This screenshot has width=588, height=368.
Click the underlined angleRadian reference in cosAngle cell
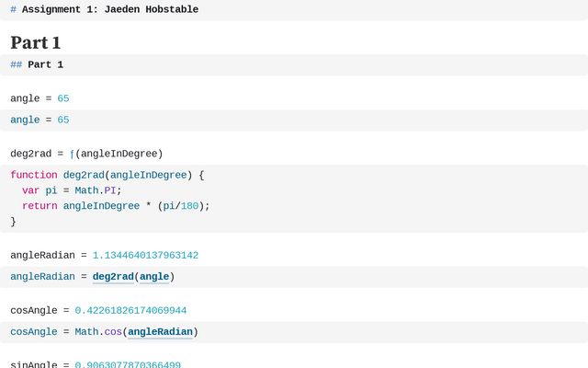pyautogui.click(x=160, y=332)
